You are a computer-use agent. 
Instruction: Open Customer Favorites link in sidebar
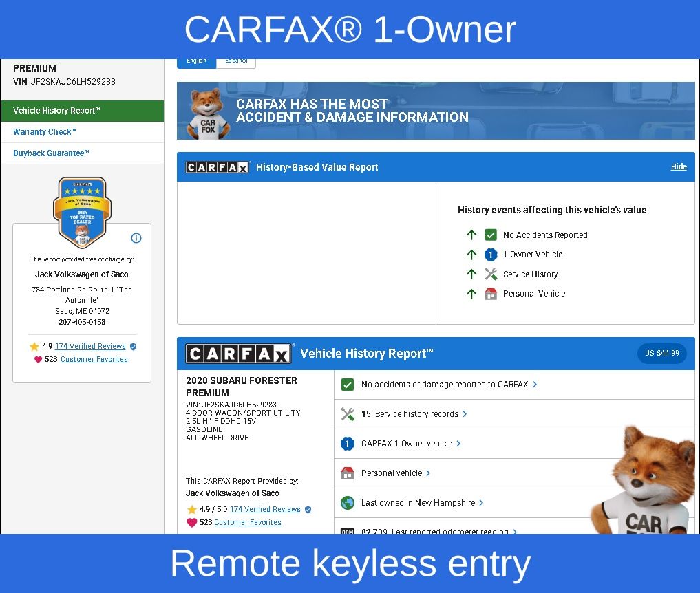(x=94, y=360)
